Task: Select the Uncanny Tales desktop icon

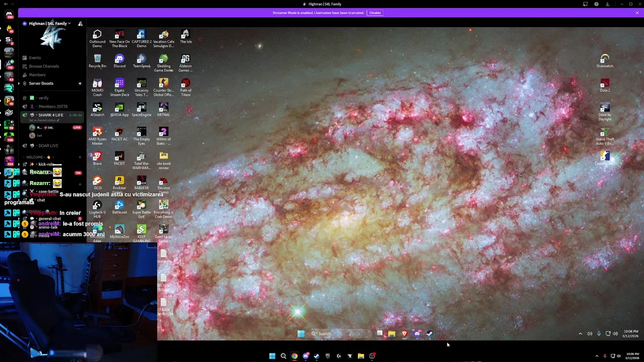Action: [141, 87]
